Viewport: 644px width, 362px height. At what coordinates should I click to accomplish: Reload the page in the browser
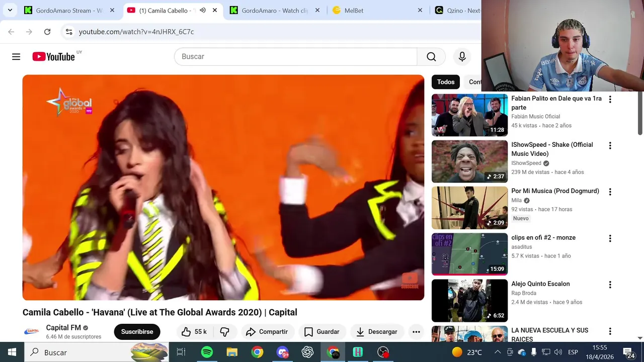coord(47,32)
